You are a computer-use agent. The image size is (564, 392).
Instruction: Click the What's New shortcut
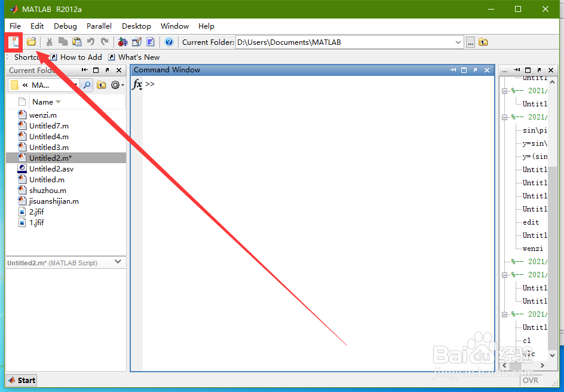coord(134,57)
